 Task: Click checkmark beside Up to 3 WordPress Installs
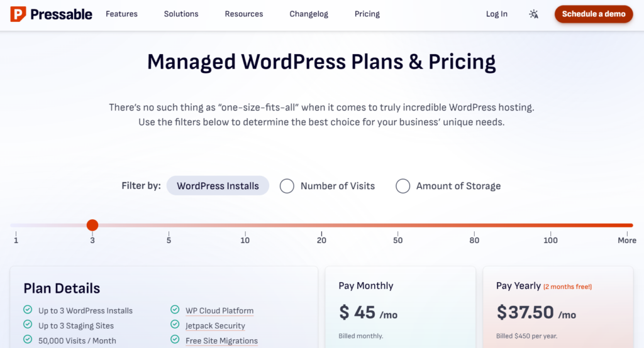28,310
